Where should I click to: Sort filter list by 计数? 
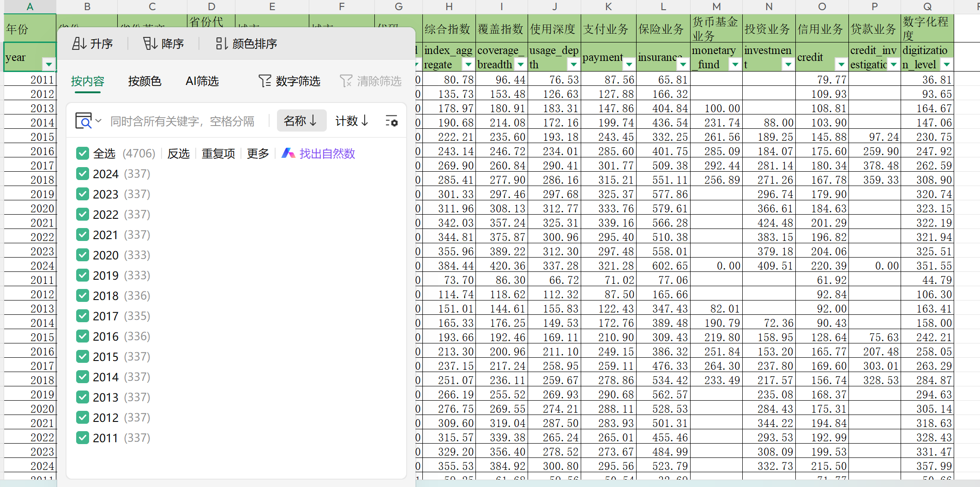pos(352,120)
